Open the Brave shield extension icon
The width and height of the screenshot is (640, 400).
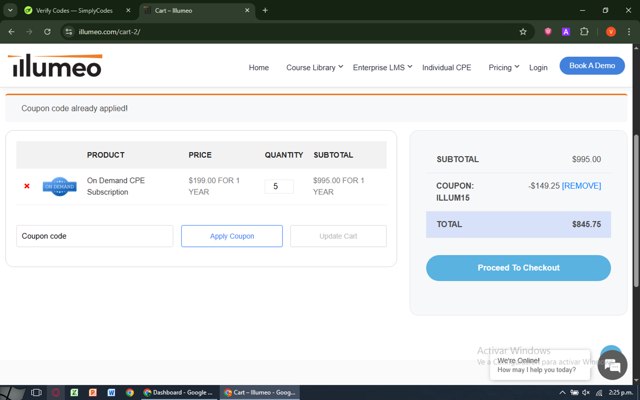[548, 32]
